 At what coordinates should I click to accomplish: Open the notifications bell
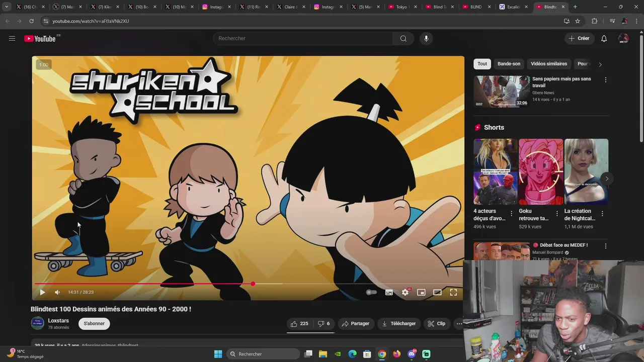click(604, 38)
